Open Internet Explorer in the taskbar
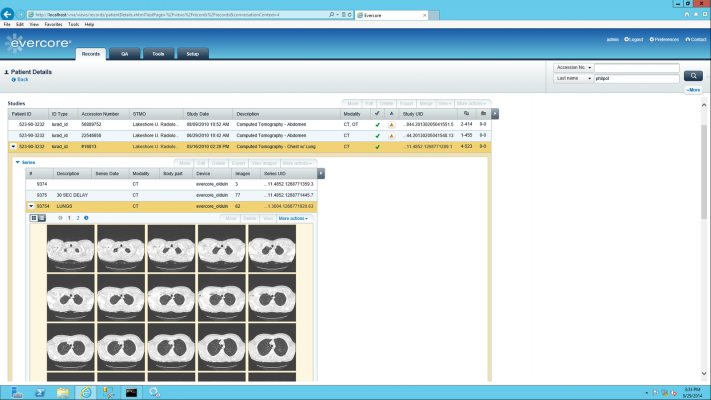Image resolution: width=711 pixels, height=400 pixels. [86, 391]
